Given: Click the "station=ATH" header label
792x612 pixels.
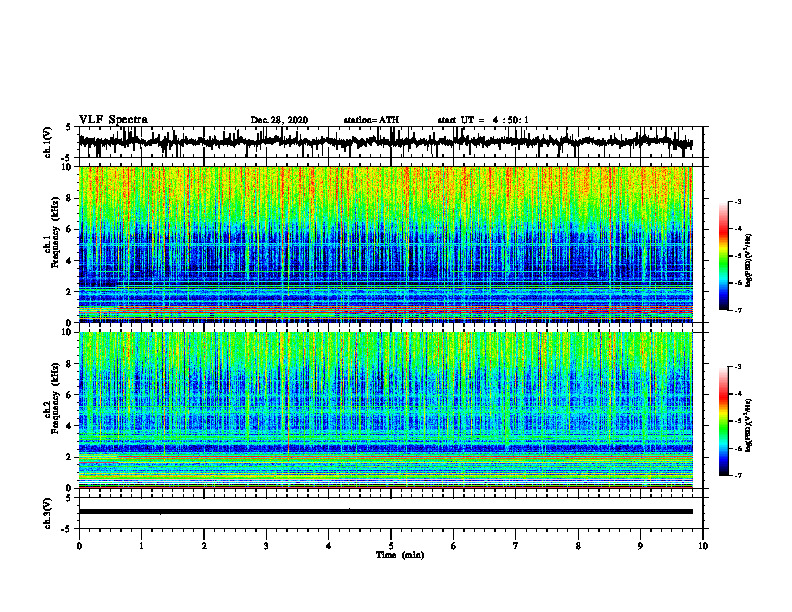Looking at the screenshot, I should click(x=371, y=120).
